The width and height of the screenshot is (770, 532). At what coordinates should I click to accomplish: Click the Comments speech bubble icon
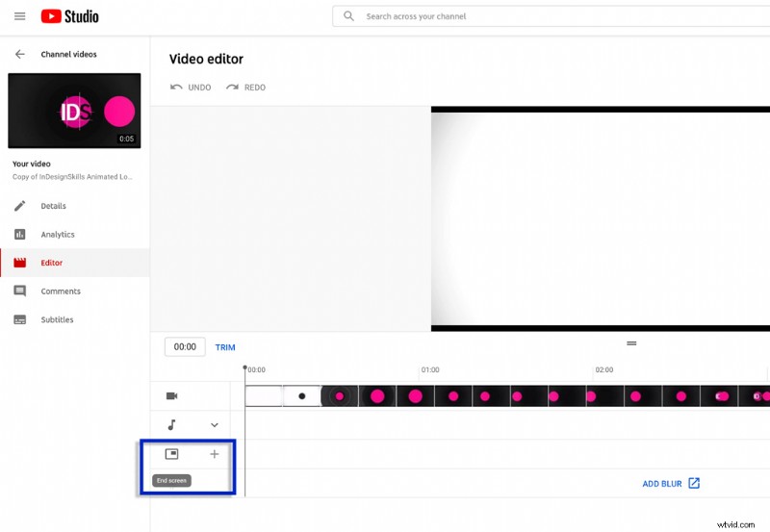click(x=19, y=291)
